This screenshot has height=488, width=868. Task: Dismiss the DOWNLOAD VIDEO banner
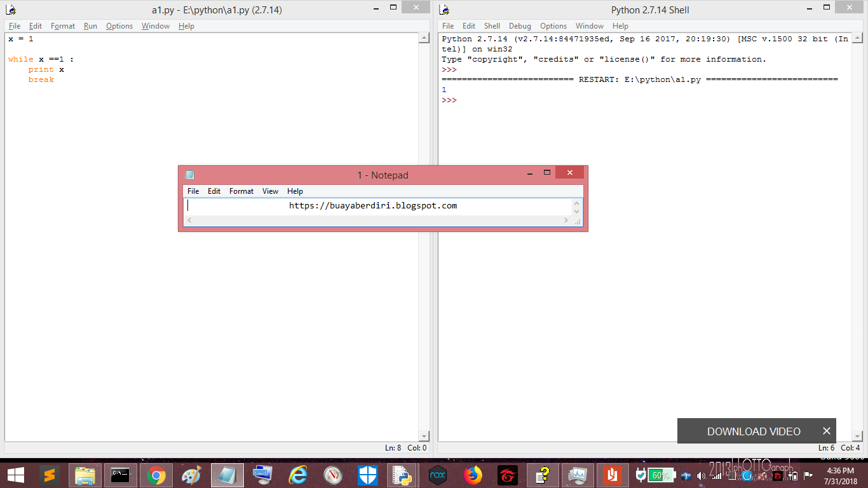pyautogui.click(x=826, y=431)
